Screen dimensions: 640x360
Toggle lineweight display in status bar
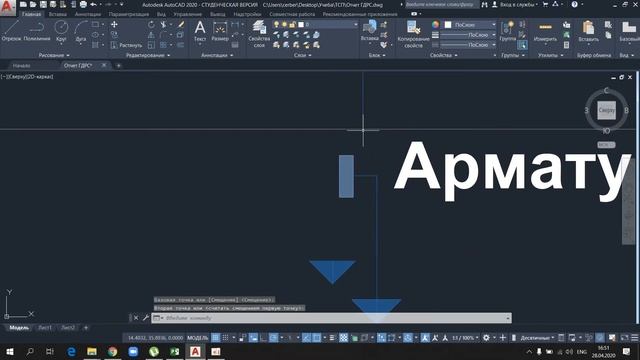(x=333, y=338)
